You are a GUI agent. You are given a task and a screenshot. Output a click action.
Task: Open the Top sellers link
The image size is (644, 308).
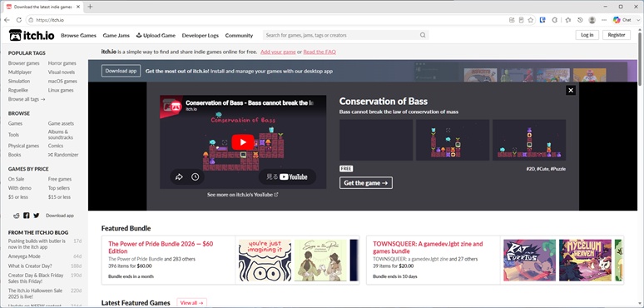point(59,188)
